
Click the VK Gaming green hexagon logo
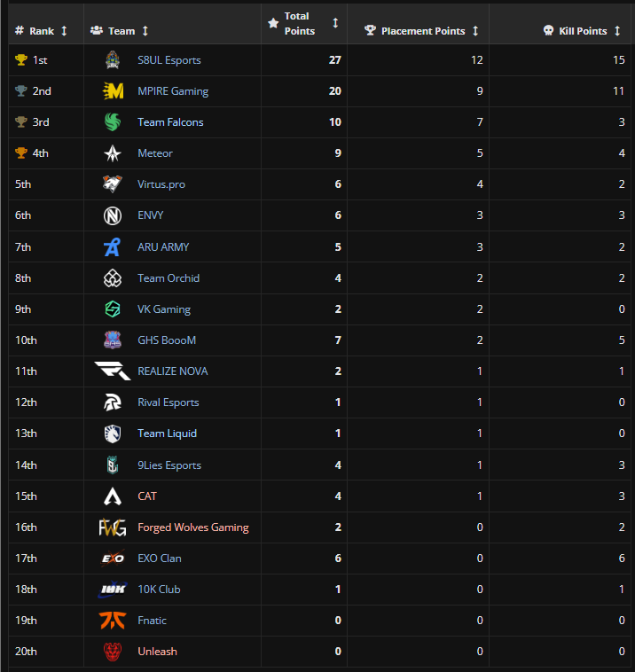pos(113,309)
